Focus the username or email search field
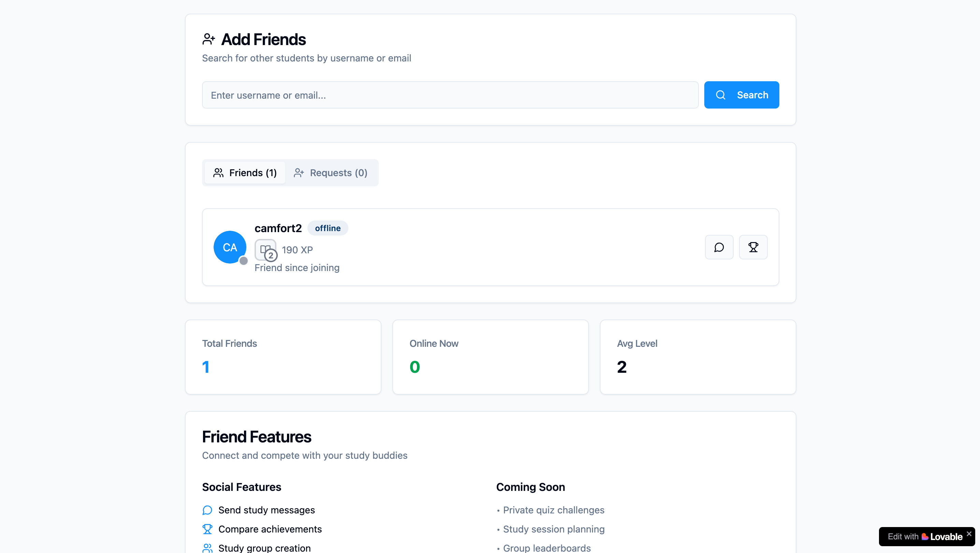Viewport: 980px width, 553px height. pos(450,95)
